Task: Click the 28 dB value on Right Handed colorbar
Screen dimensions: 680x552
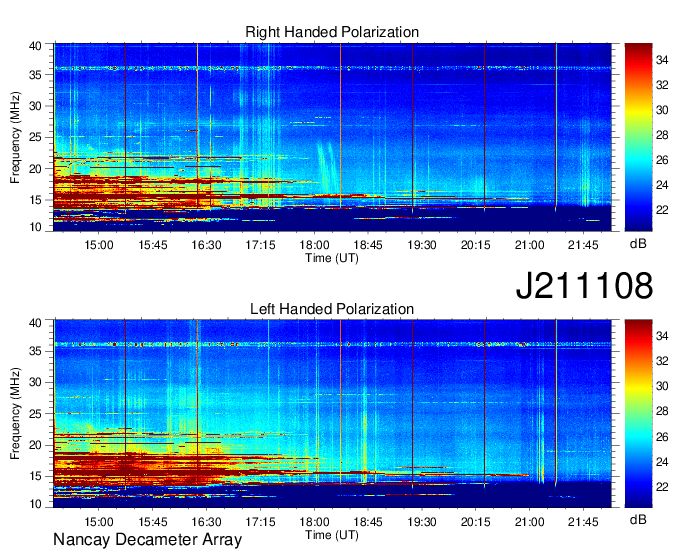Action: point(662,135)
